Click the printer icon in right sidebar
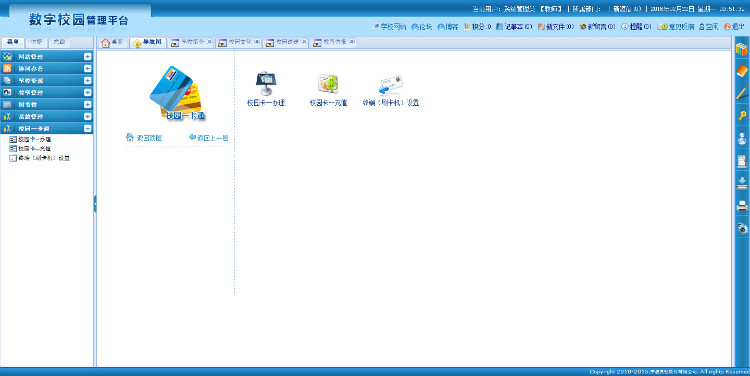Screen dimensions: 750x376 (x=742, y=206)
